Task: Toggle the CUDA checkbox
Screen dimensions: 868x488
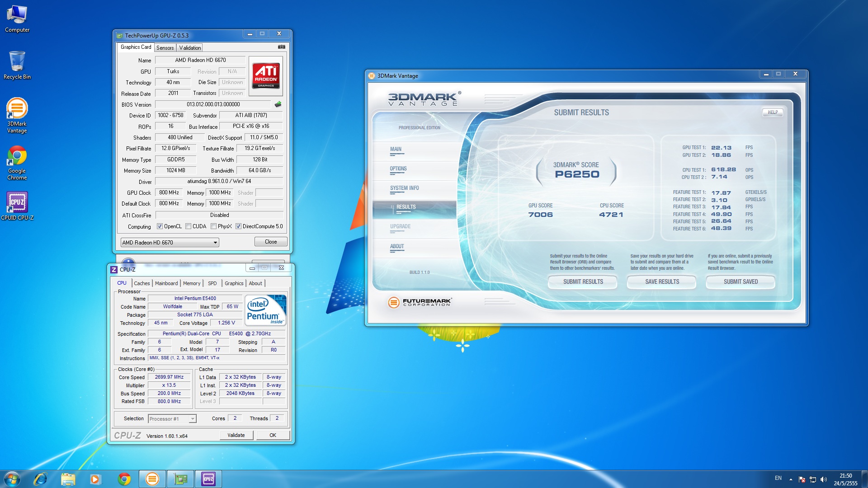Action: (188, 226)
